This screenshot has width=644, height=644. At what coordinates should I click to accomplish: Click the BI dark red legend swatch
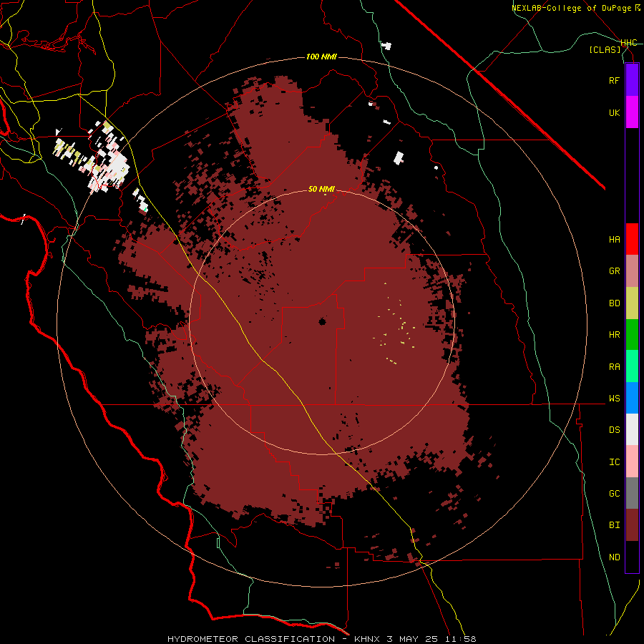pos(632,525)
